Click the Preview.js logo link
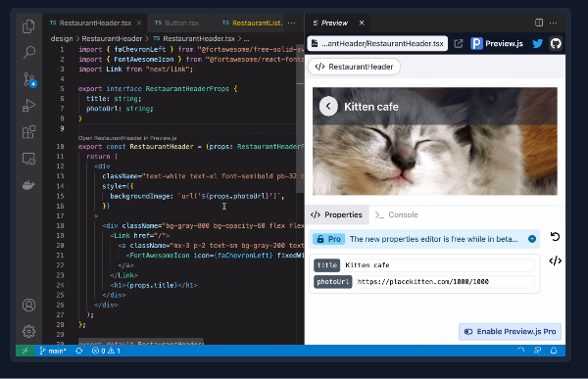The height and width of the screenshot is (379, 588). tap(497, 43)
